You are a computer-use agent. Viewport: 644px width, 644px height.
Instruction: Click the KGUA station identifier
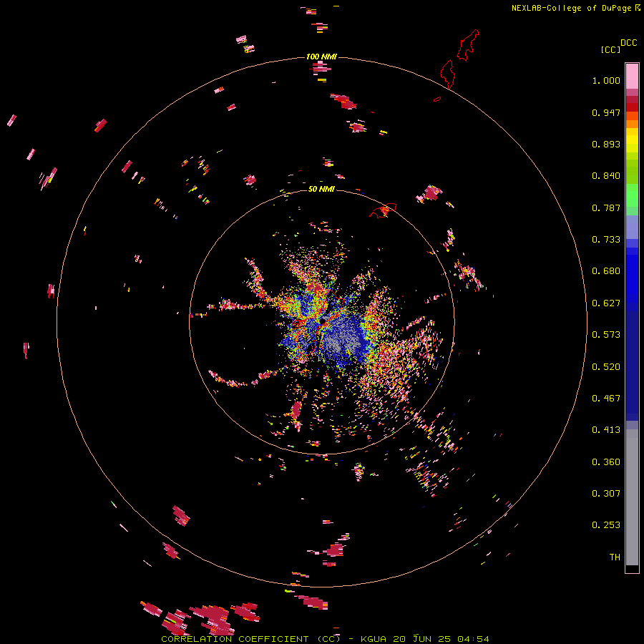coord(374,639)
